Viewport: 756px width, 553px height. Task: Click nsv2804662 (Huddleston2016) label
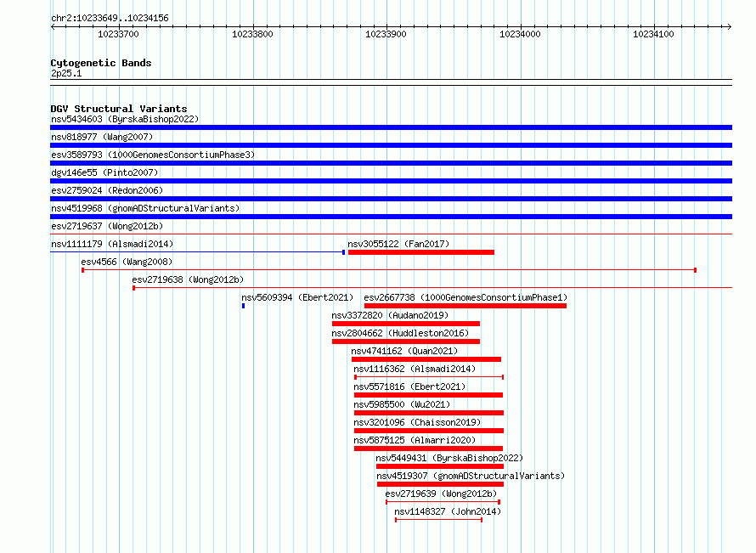pyautogui.click(x=400, y=333)
